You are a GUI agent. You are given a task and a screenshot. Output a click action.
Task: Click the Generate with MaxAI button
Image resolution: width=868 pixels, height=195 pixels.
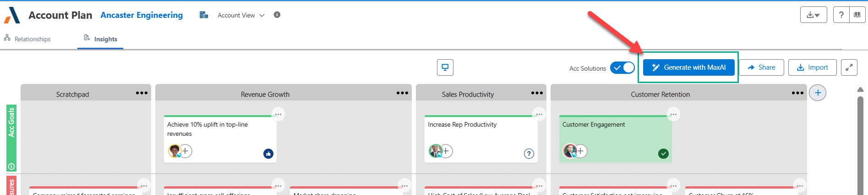click(688, 67)
